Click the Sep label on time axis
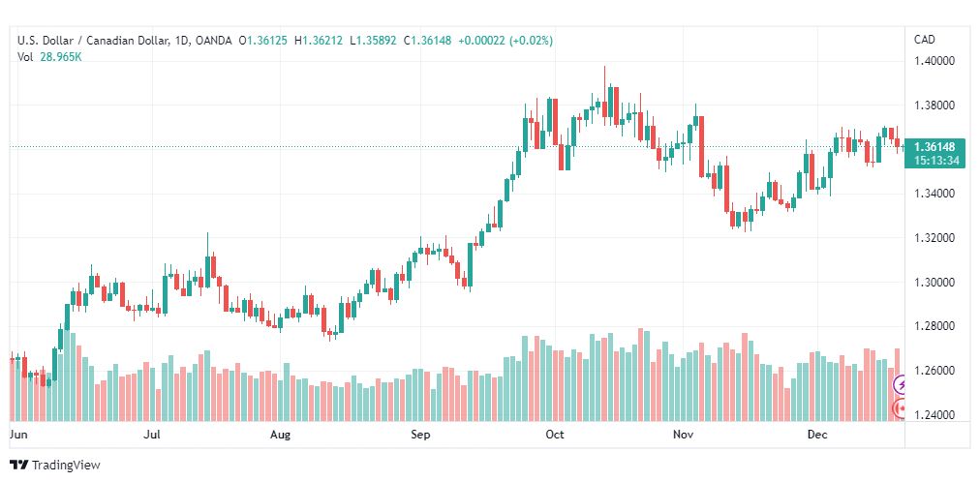Image resolution: width=980 pixels, height=482 pixels. (420, 436)
